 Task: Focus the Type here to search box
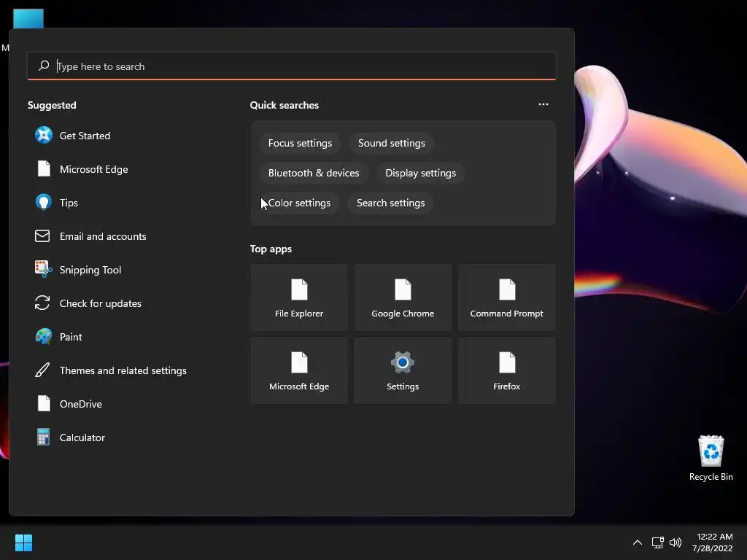click(292, 66)
